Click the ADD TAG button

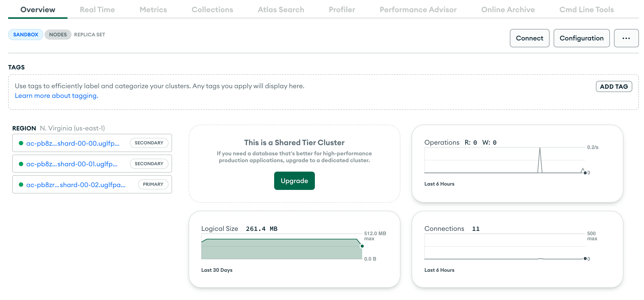coord(614,87)
